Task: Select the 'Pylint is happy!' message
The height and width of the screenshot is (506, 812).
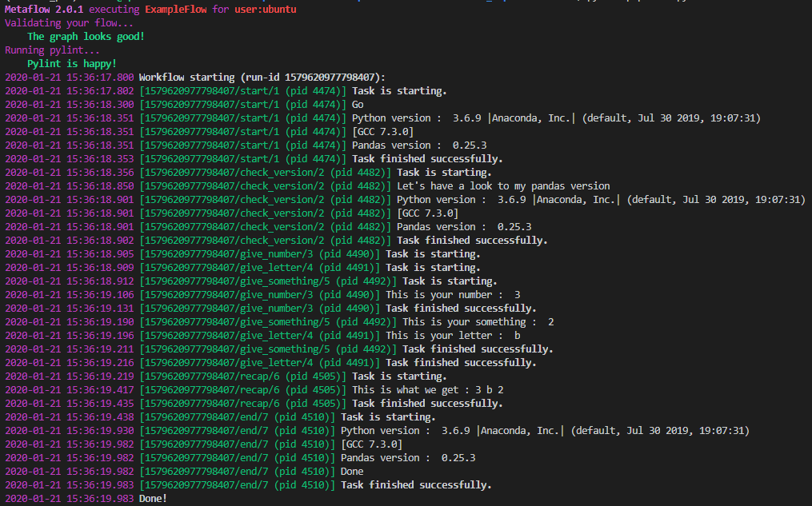Action: (x=72, y=64)
